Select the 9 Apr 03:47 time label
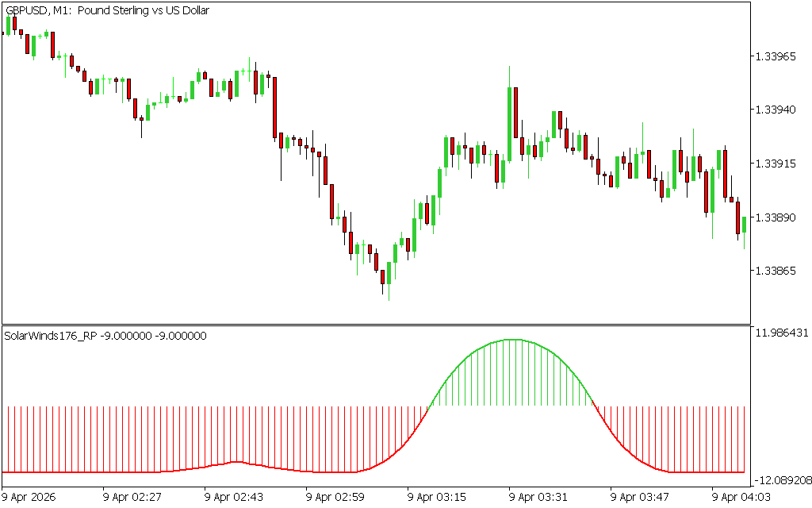This screenshot has height=508, width=812. 640,497
